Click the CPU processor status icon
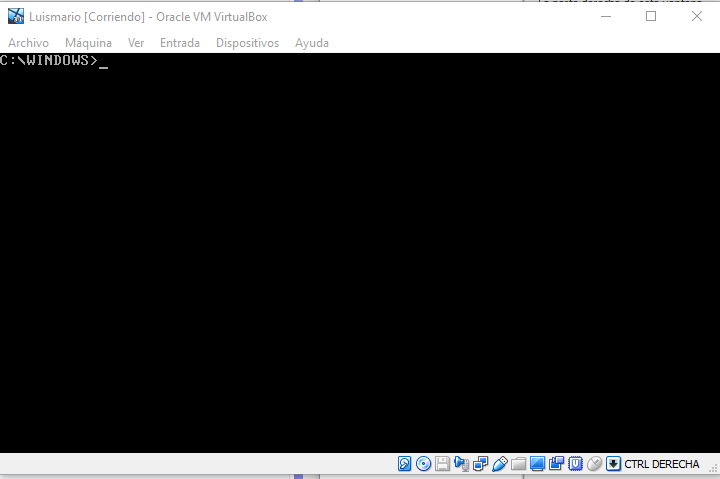 pos(575,464)
